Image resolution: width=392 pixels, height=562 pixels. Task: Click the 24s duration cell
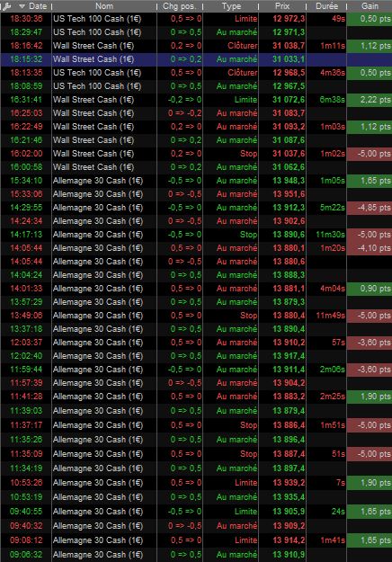click(x=338, y=512)
